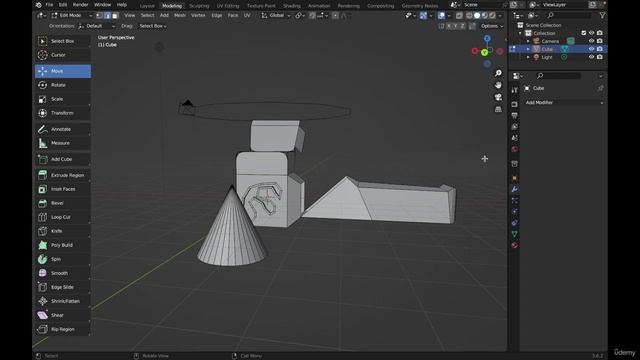Toggle camera view with the camera icon
This screenshot has width=640, height=360.
[x=498, y=97]
